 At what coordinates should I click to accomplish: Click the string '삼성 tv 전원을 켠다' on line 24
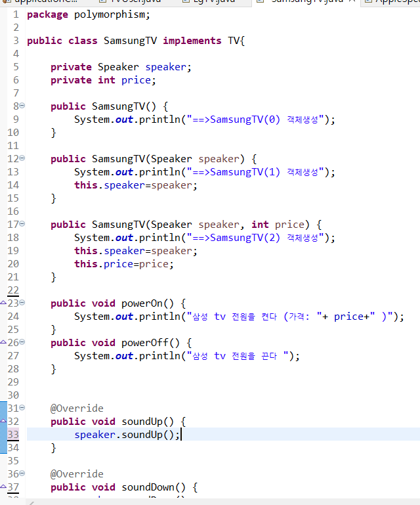click(235, 317)
